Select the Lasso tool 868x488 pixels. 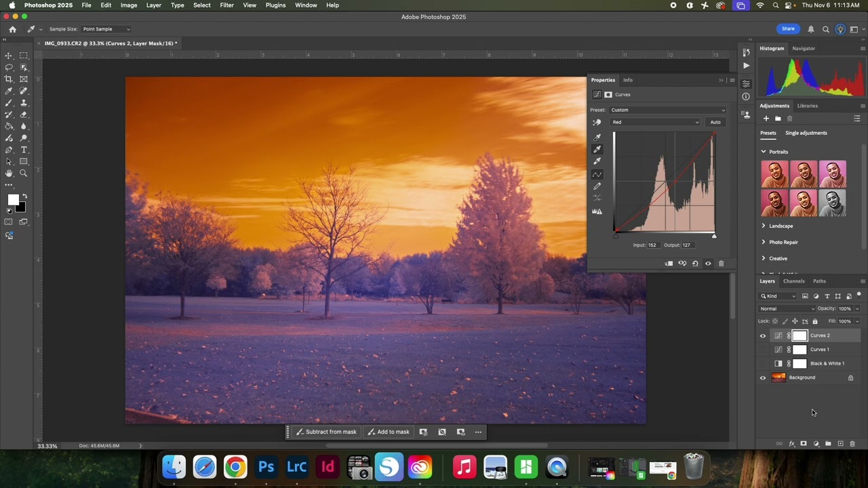pos(9,67)
